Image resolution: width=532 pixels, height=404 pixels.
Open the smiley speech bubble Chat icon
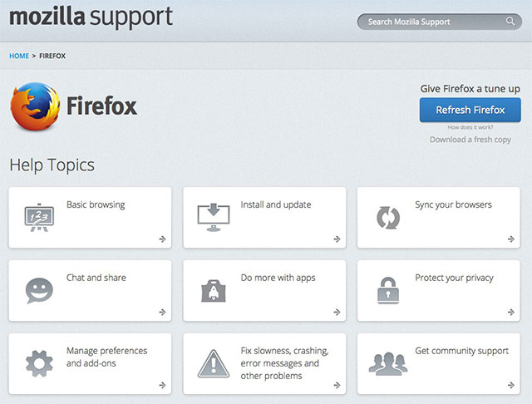39,290
